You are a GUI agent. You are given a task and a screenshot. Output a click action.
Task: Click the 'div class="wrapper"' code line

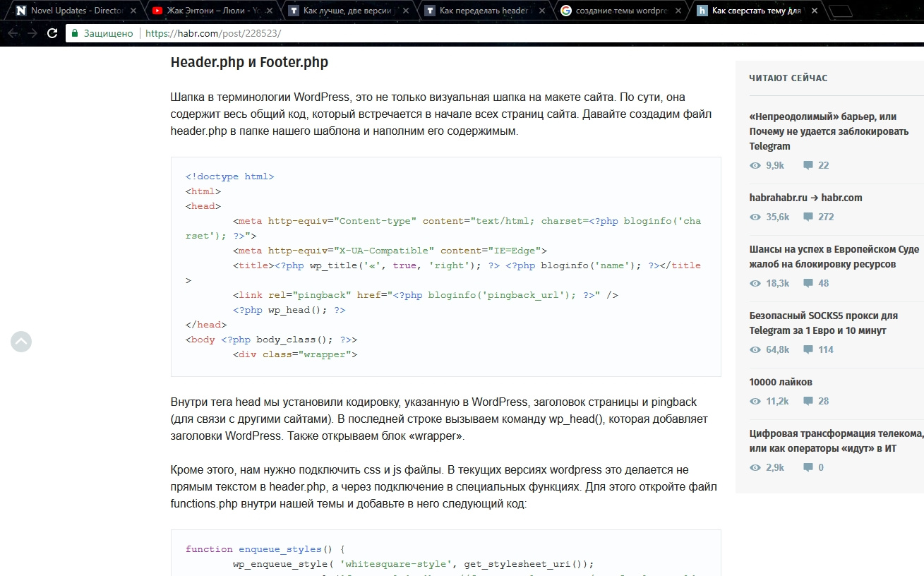click(295, 354)
